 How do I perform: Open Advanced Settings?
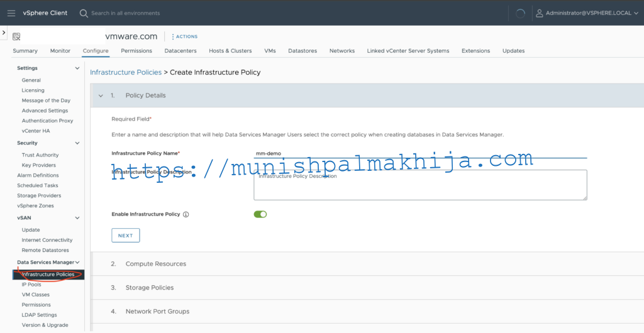point(45,111)
